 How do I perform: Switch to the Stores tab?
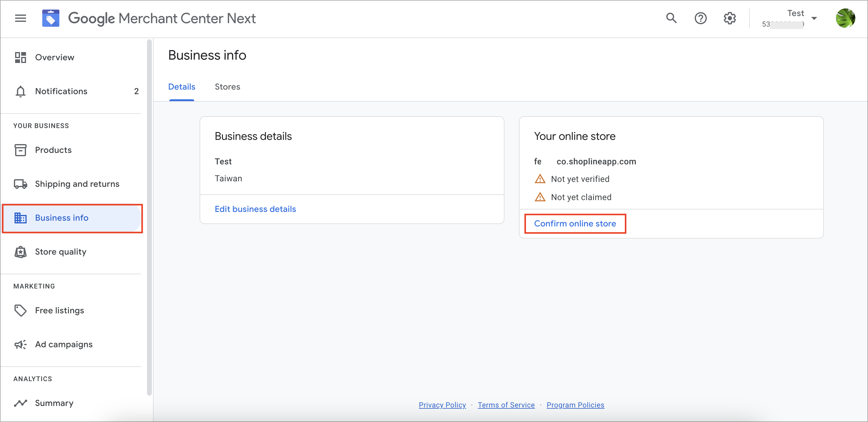pos(227,87)
